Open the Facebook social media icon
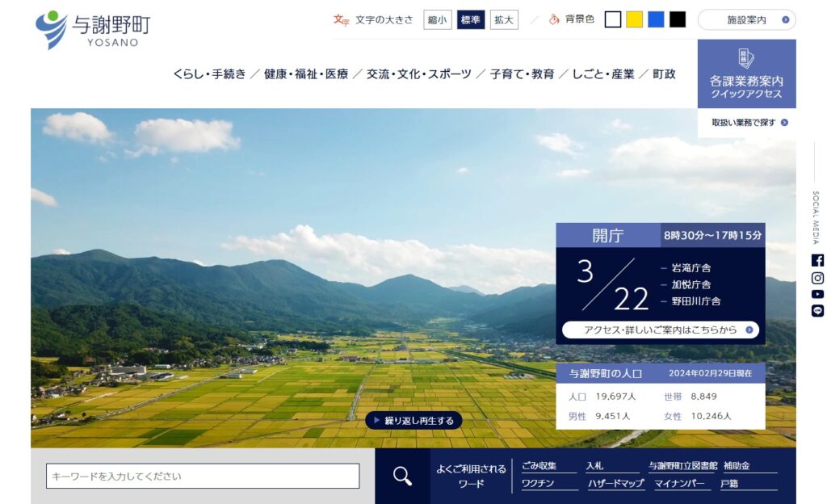827x504 pixels. click(x=817, y=260)
